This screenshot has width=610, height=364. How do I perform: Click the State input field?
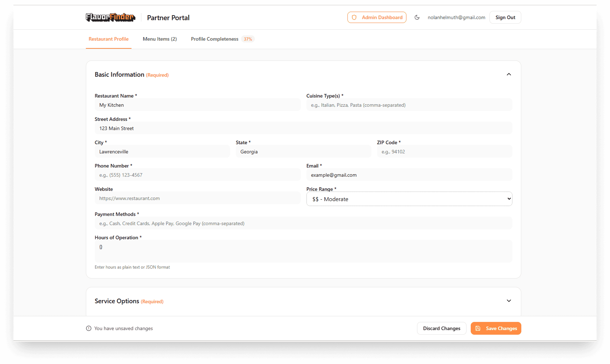pos(304,152)
